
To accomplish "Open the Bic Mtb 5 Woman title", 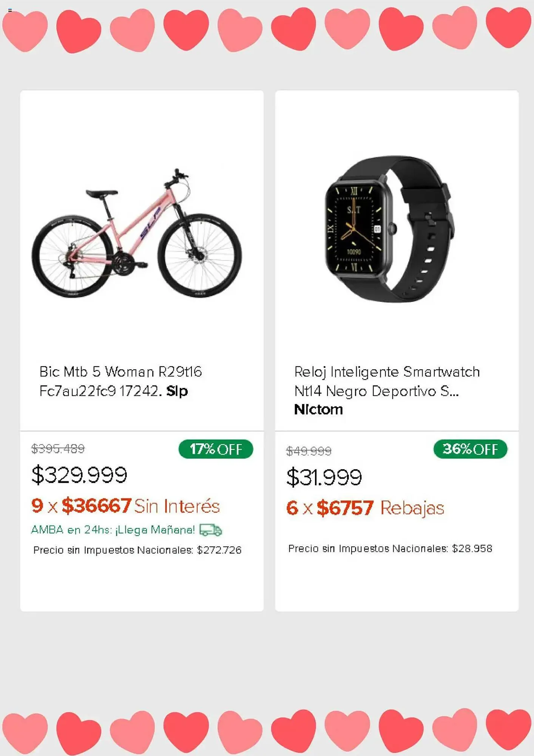I will [121, 381].
